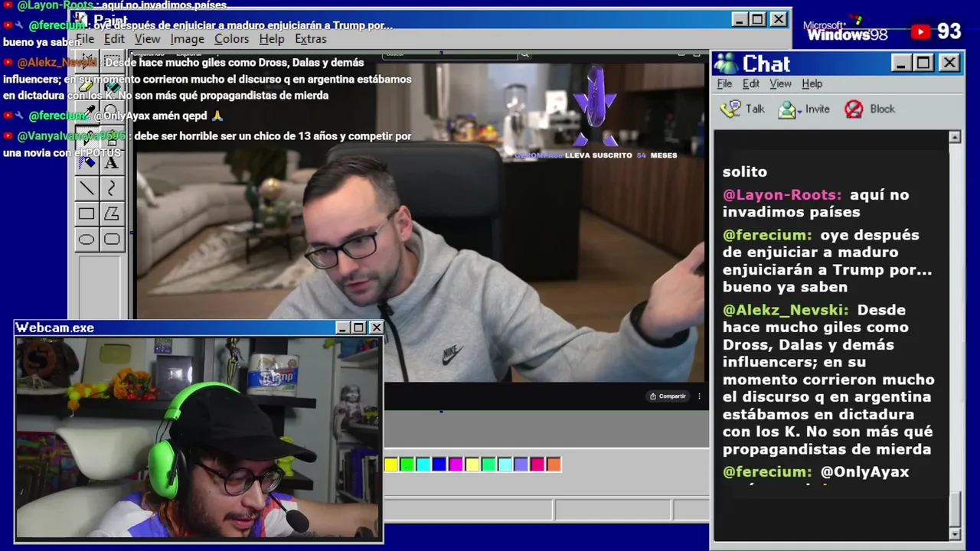Click the Invite icon in Chat toolbar
The width and height of the screenshot is (980, 551).
(x=787, y=109)
